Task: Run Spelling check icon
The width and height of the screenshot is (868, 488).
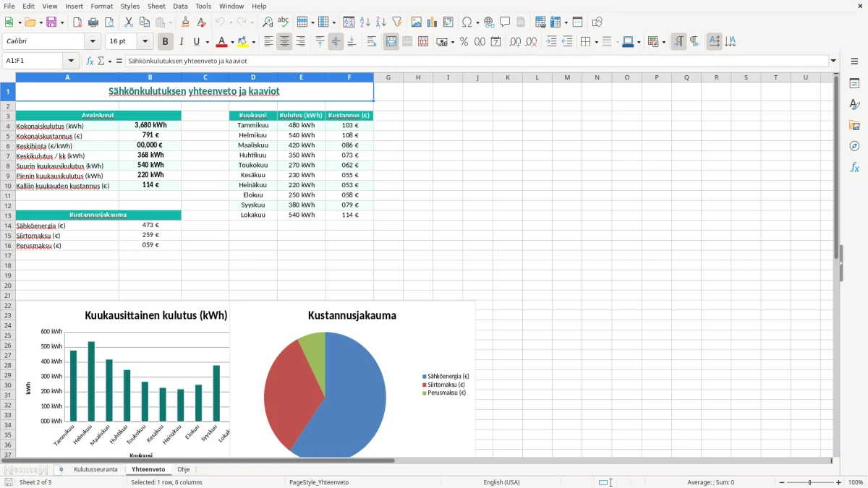Action: tap(284, 22)
